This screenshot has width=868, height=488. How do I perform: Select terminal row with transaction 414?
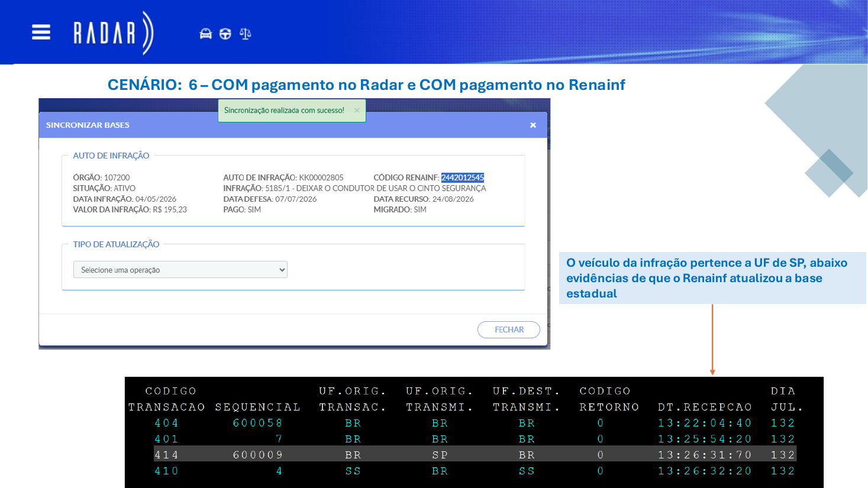tap(475, 455)
